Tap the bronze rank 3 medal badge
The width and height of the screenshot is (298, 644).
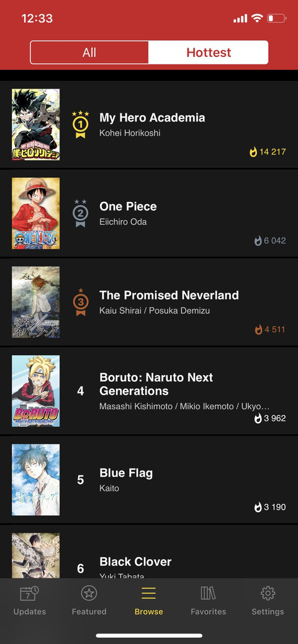click(80, 302)
